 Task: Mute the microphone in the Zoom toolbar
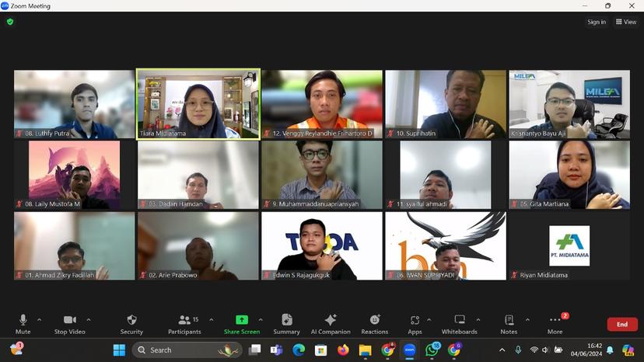click(23, 324)
